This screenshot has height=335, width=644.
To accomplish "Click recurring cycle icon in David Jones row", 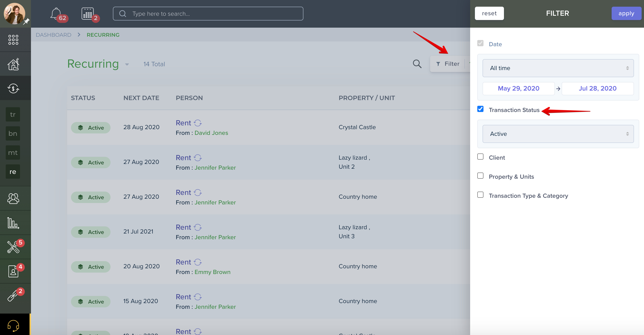I will tap(197, 123).
